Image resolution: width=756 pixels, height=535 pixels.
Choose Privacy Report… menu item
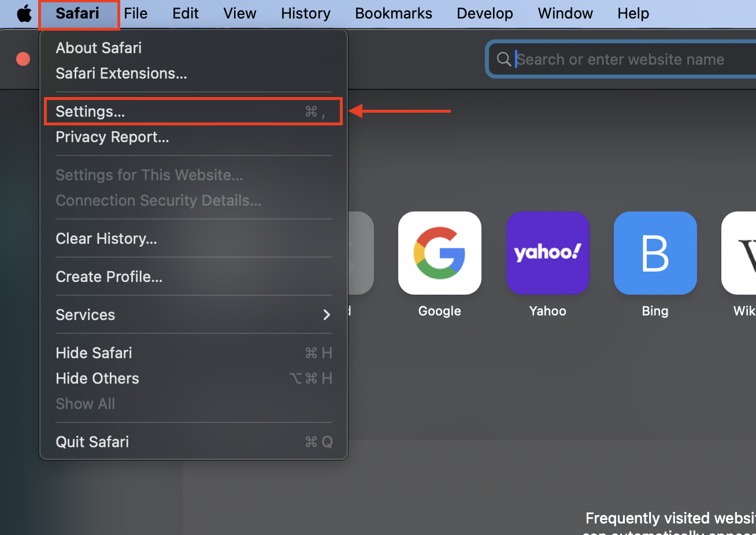[112, 137]
